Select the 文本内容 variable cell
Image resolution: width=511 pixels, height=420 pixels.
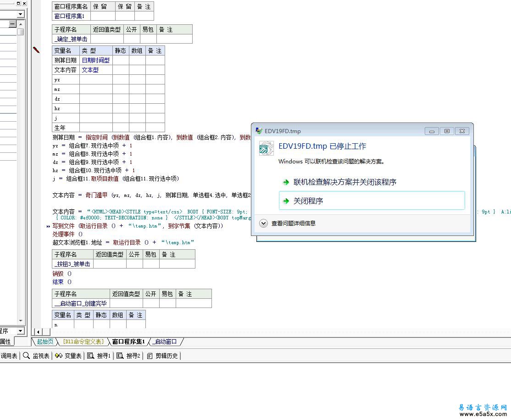66,70
